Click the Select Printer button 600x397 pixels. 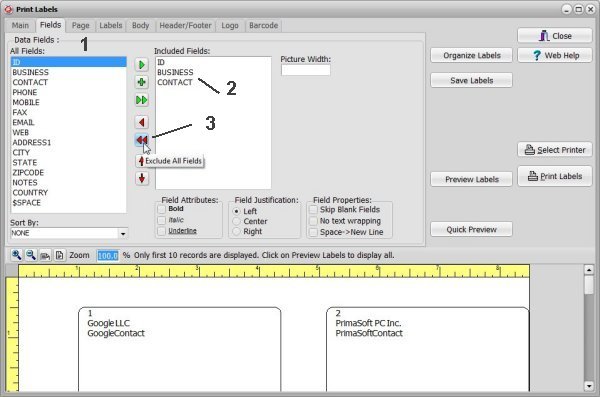pos(555,150)
